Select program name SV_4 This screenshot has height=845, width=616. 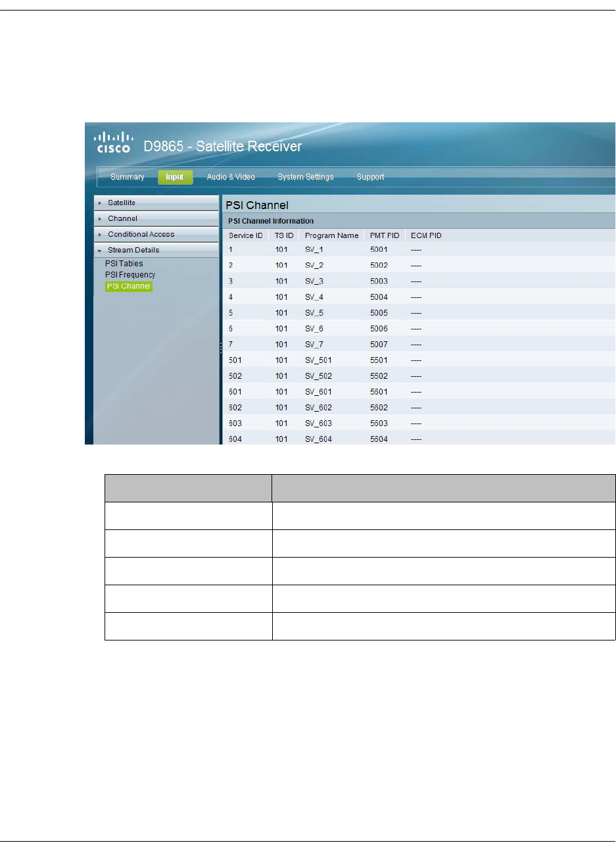(x=314, y=297)
